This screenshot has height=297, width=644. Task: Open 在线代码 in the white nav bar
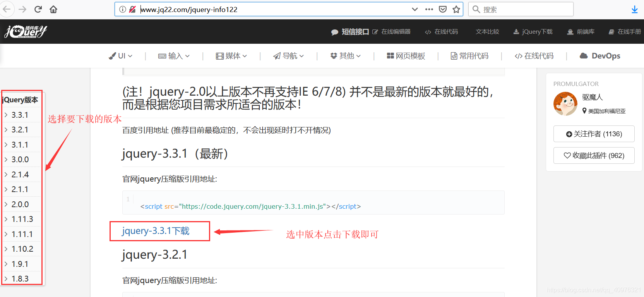coord(534,56)
